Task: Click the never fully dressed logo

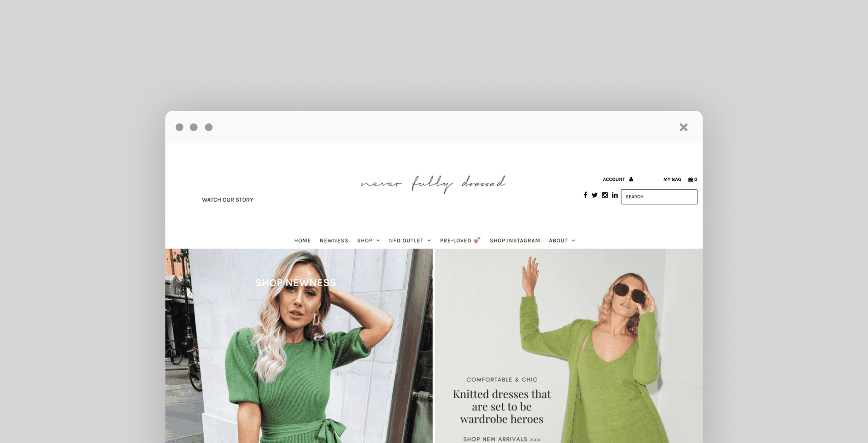Action: [433, 184]
